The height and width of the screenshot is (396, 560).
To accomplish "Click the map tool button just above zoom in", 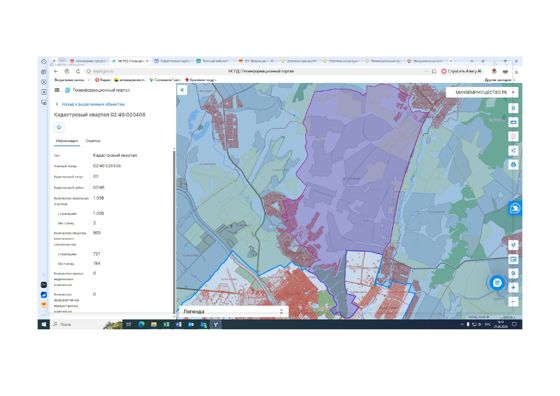I will (x=513, y=274).
